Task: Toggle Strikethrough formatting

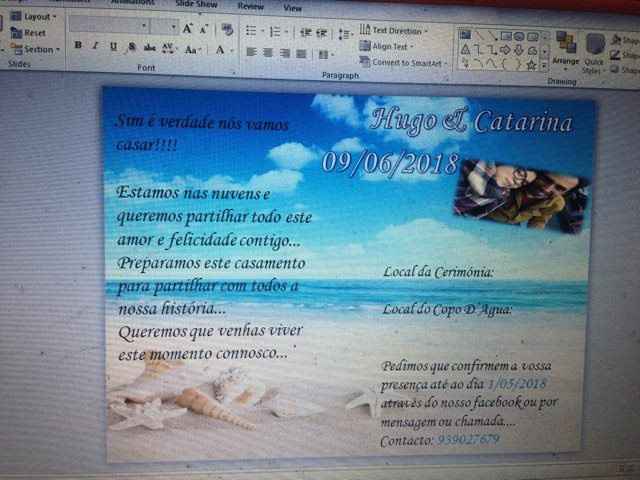Action: pyautogui.click(x=149, y=48)
